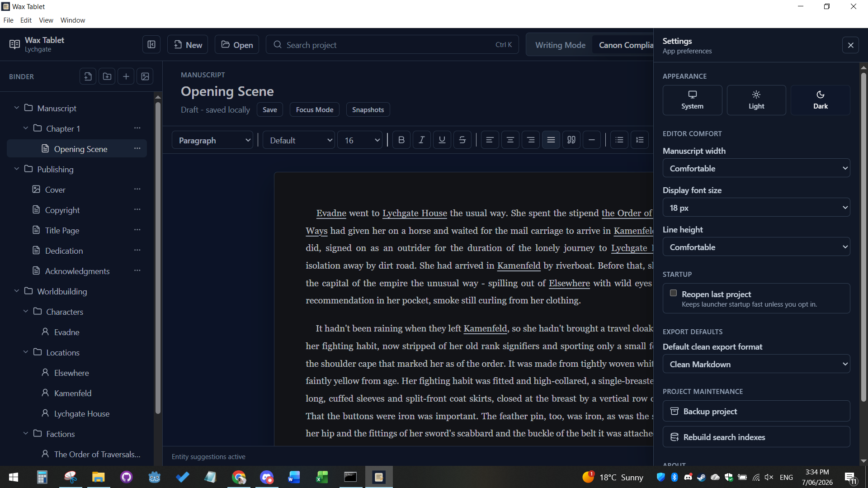Justify the paragraph text

pyautogui.click(x=551, y=140)
